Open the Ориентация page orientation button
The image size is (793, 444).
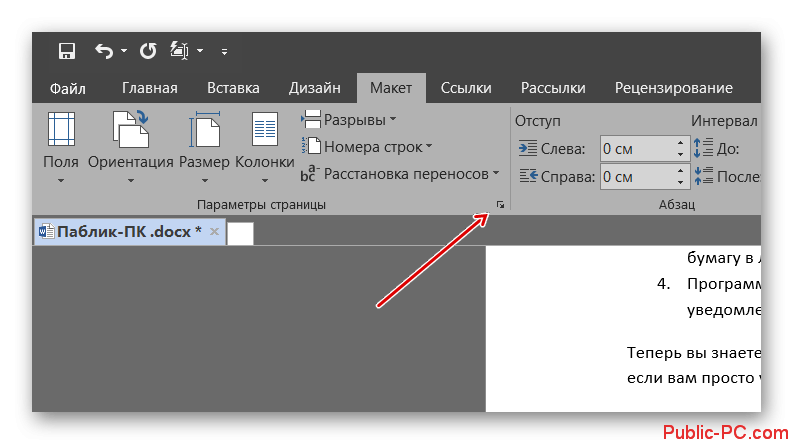[x=130, y=147]
